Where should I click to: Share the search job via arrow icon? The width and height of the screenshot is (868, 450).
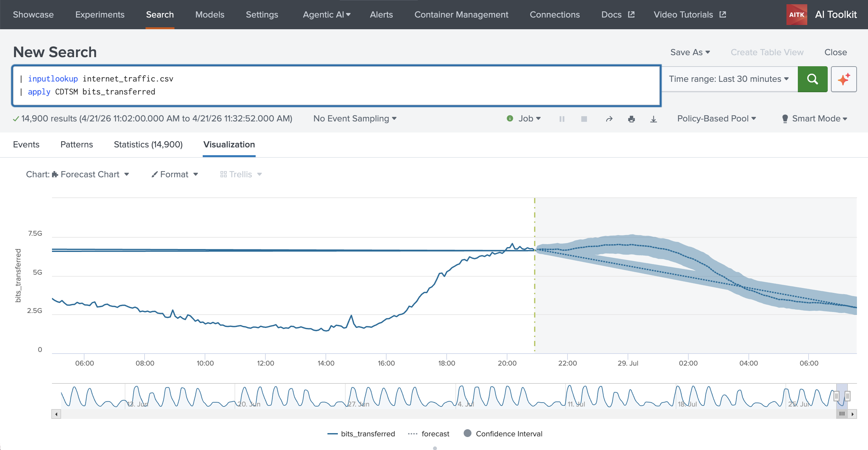tap(609, 119)
